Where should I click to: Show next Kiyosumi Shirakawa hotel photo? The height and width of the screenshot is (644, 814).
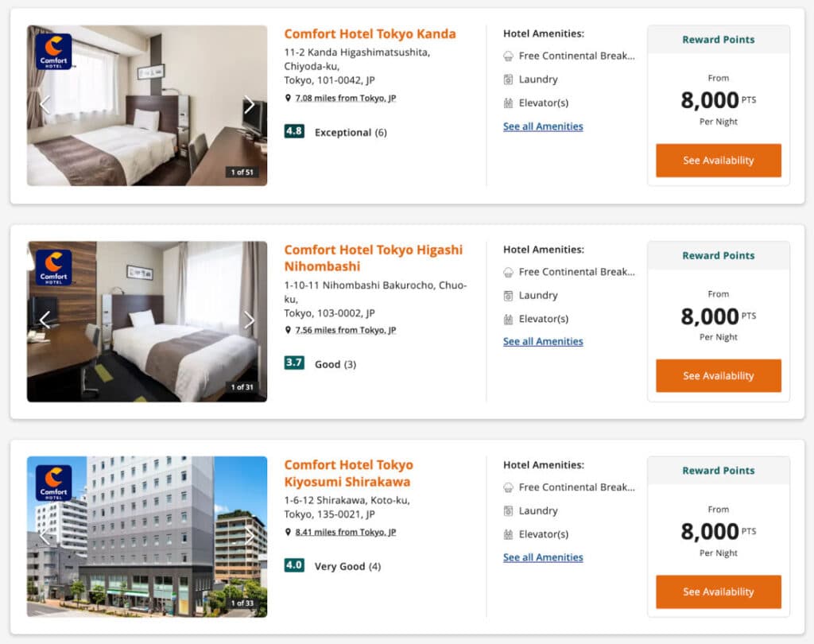(250, 536)
